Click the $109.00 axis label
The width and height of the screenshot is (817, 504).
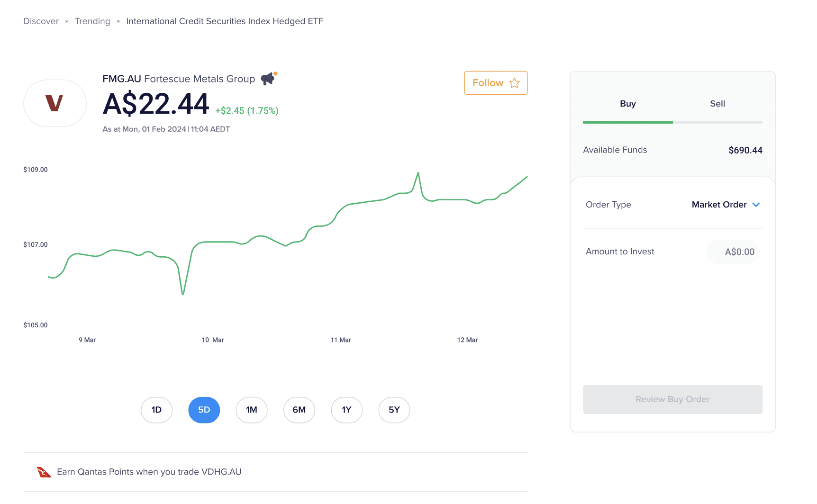(36, 170)
